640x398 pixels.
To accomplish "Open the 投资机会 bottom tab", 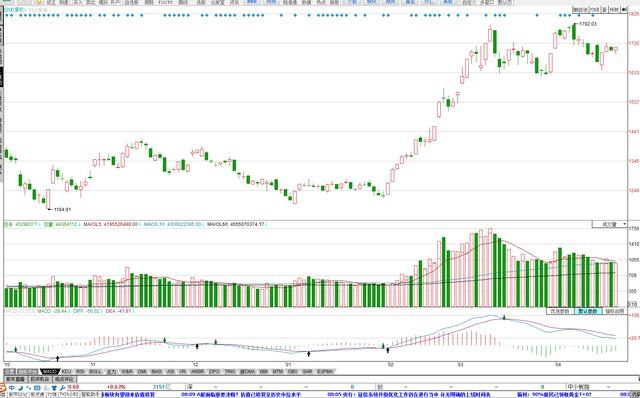I will 40,379.
